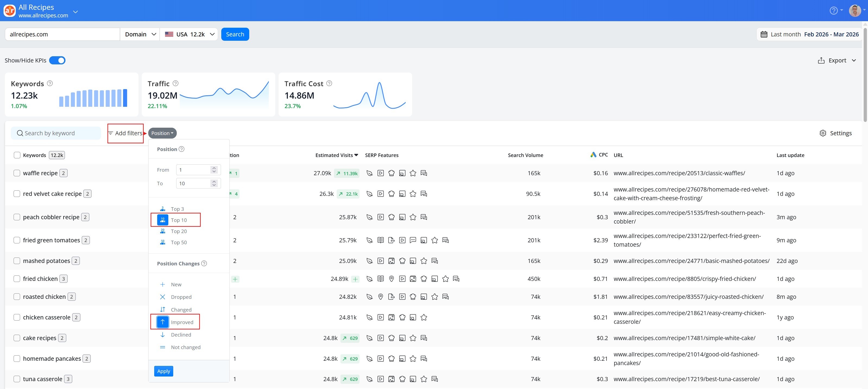This screenshot has height=389, width=868.
Task: Check the red velvet cake recipe checkbox
Action: pos(17,193)
